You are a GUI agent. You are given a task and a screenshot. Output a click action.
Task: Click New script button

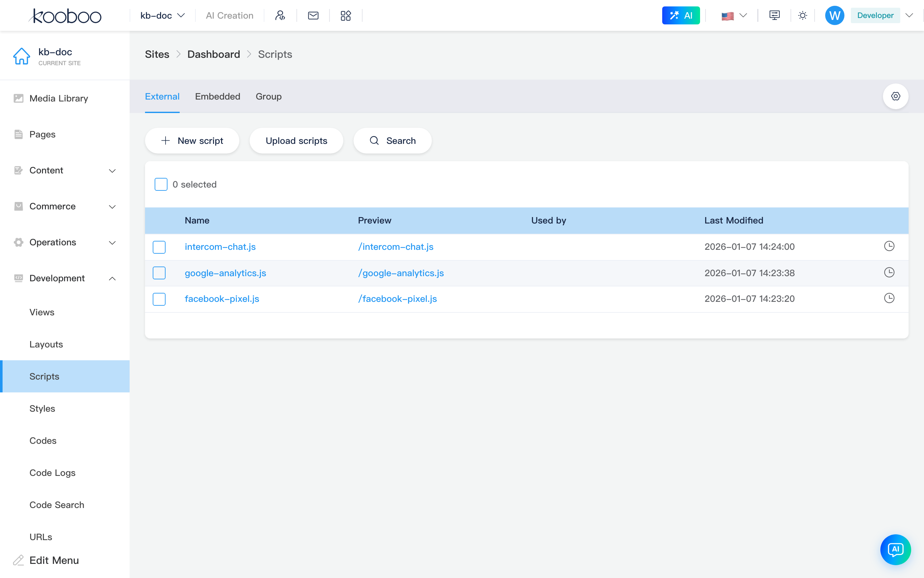[192, 141]
